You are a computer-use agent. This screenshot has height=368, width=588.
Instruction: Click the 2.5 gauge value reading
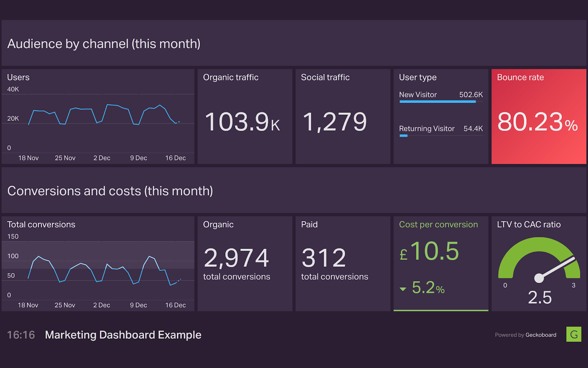pos(540,297)
